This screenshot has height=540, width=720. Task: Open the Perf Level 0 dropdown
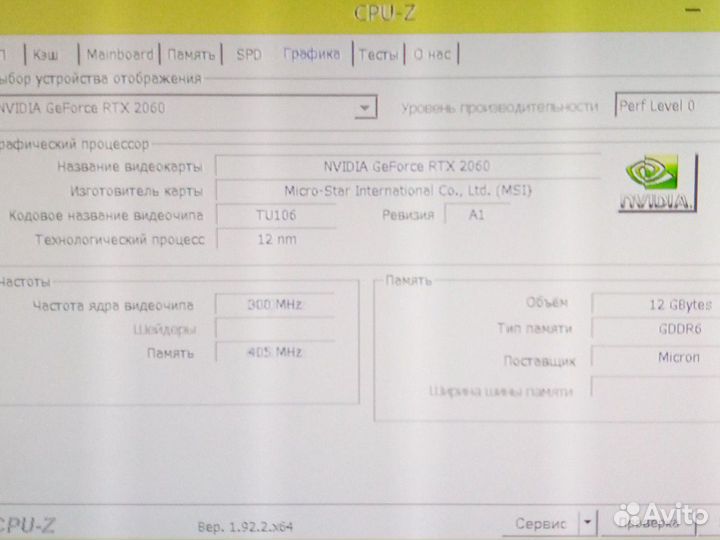pyautogui.click(x=667, y=106)
